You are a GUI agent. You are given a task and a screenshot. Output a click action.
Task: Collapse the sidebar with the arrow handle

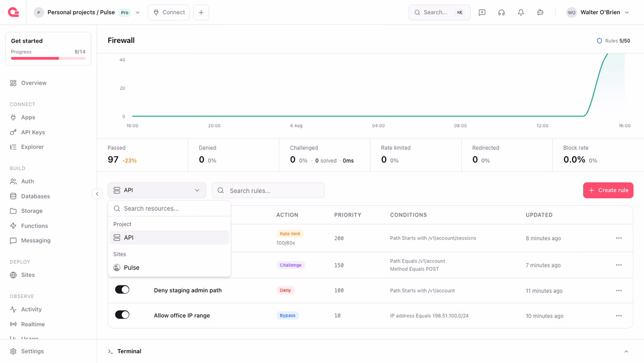[x=97, y=194]
